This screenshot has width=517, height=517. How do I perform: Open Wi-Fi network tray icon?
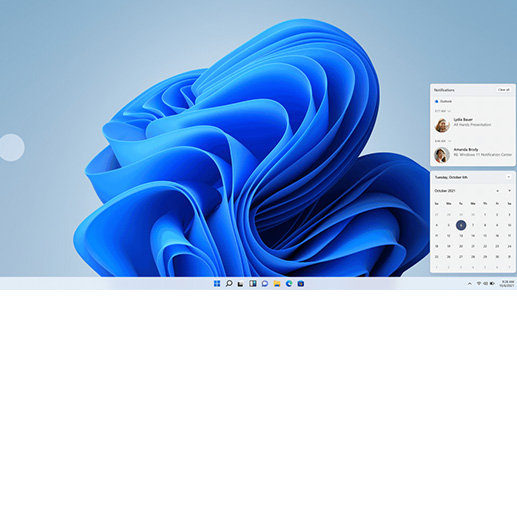tap(479, 283)
